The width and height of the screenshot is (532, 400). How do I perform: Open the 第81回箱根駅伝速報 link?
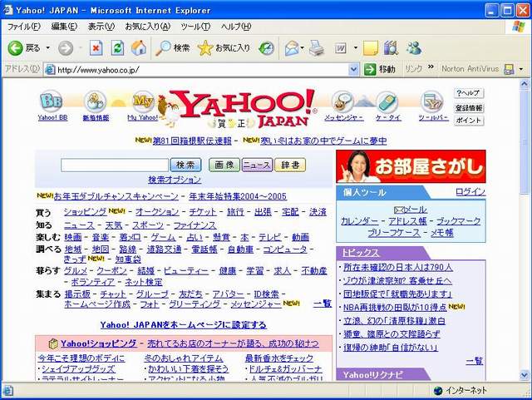tap(192, 141)
